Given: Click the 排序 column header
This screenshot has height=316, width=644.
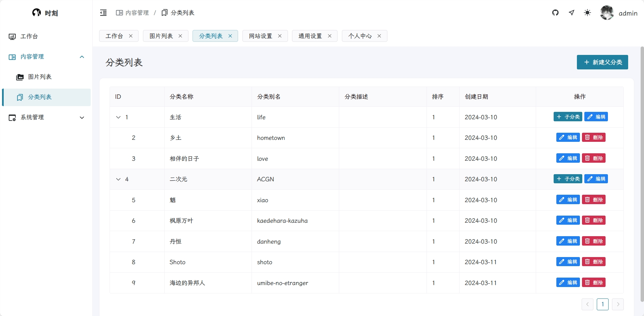Looking at the screenshot, I should click(x=443, y=97).
